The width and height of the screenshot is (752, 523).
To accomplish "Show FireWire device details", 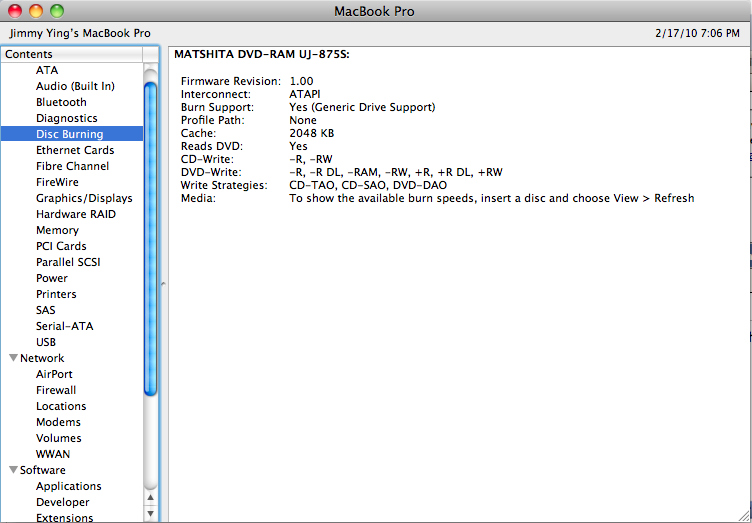I will tap(57, 182).
